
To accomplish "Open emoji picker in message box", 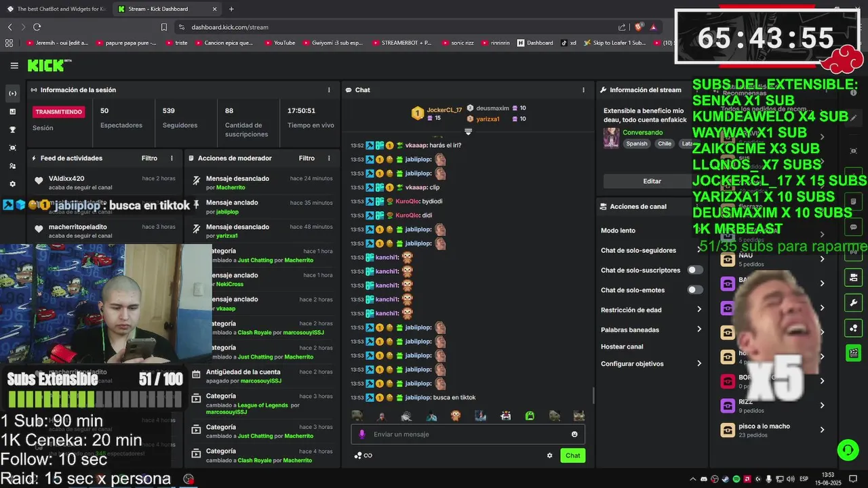I will click(x=574, y=434).
